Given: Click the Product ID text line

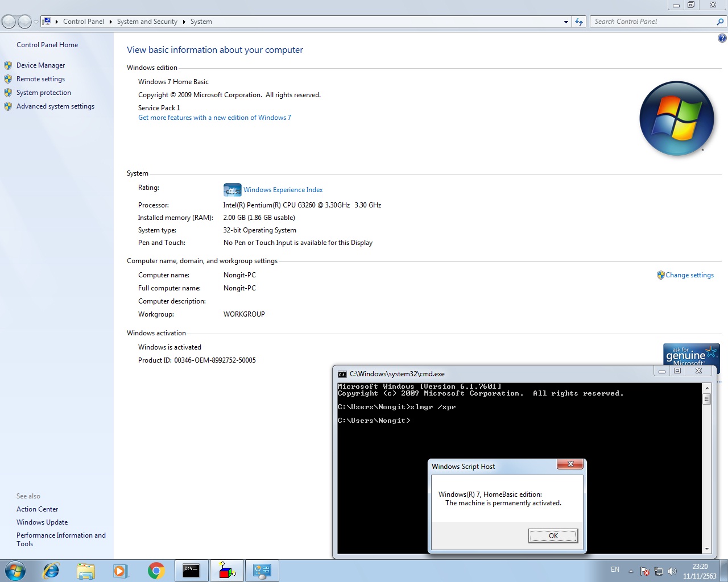Looking at the screenshot, I should point(197,360).
